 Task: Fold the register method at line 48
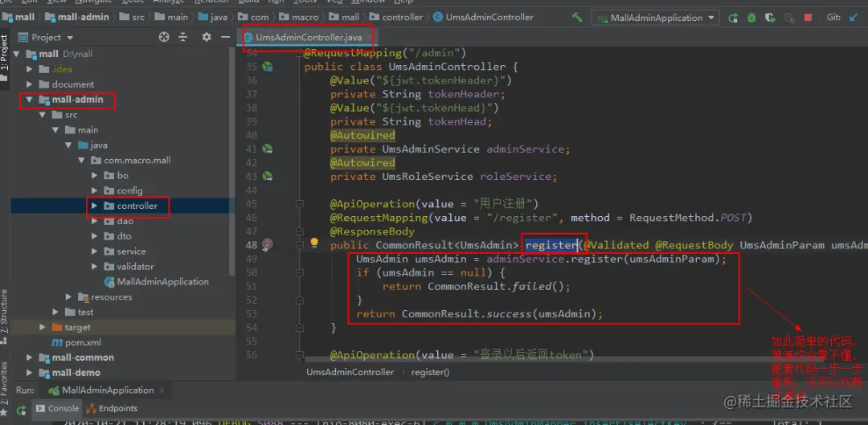[300, 244]
